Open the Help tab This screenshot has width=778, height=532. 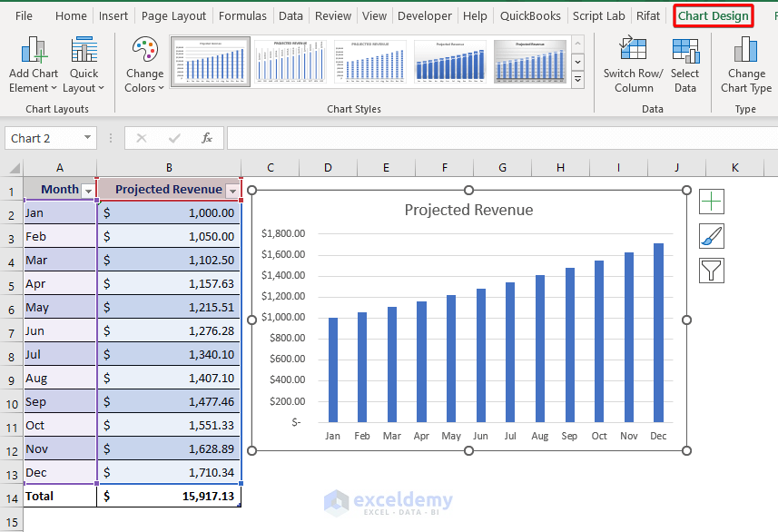(475, 15)
